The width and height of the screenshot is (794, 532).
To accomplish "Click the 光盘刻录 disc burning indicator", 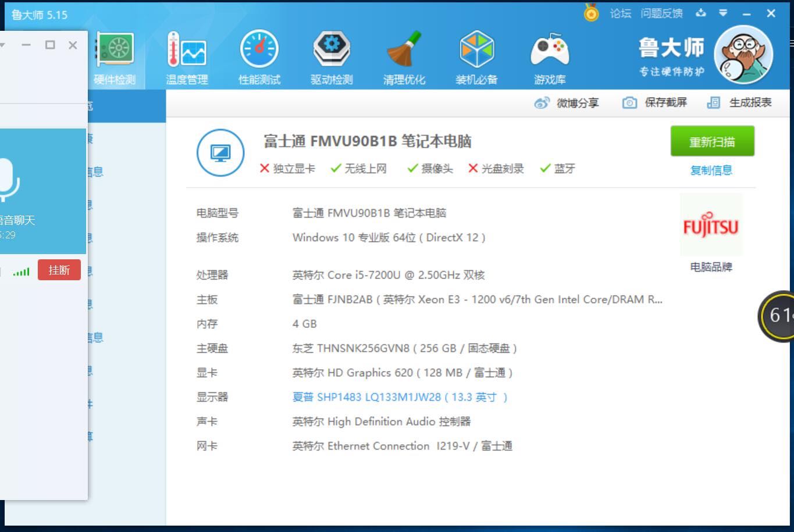I will 496,169.
